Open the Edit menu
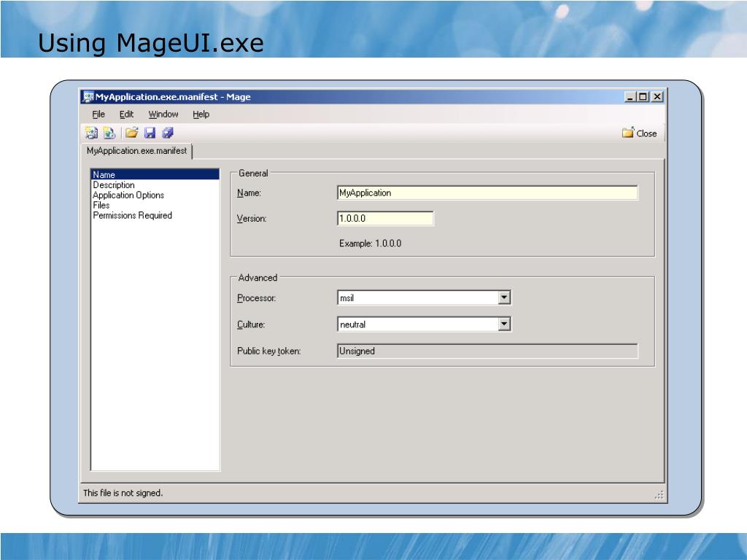This screenshot has height=560, width=747. click(x=126, y=114)
